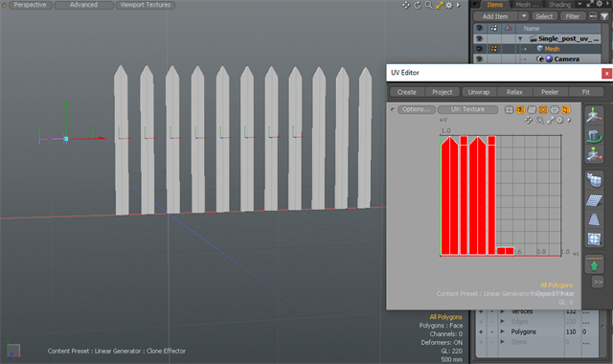The width and height of the screenshot is (613, 364).
Task: Click the Select button in Items panel
Action: tap(544, 16)
